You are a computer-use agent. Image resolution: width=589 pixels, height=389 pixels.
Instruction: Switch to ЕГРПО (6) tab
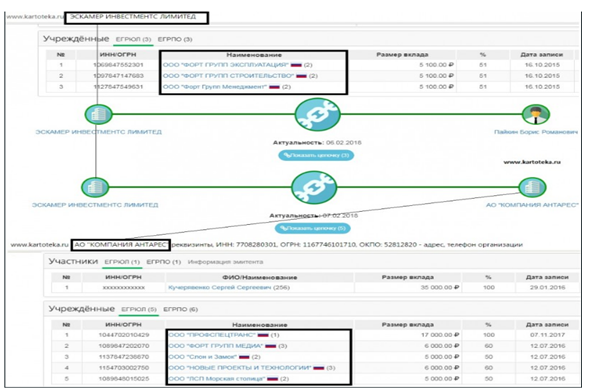click(x=180, y=309)
